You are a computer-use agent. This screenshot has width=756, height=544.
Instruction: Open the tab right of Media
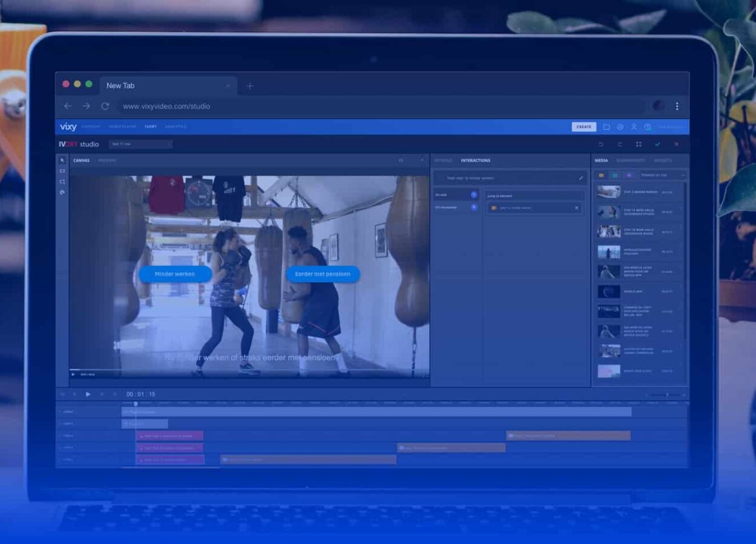[x=631, y=161]
